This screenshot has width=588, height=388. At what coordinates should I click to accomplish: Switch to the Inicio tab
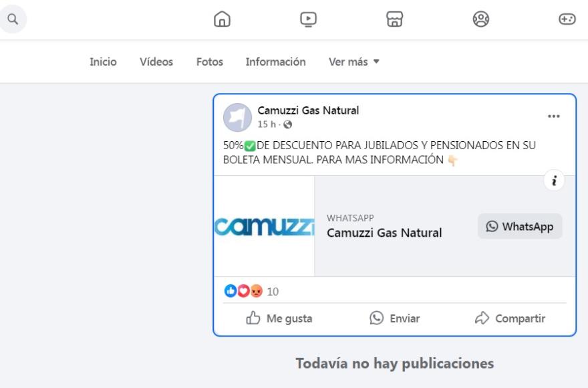point(103,62)
